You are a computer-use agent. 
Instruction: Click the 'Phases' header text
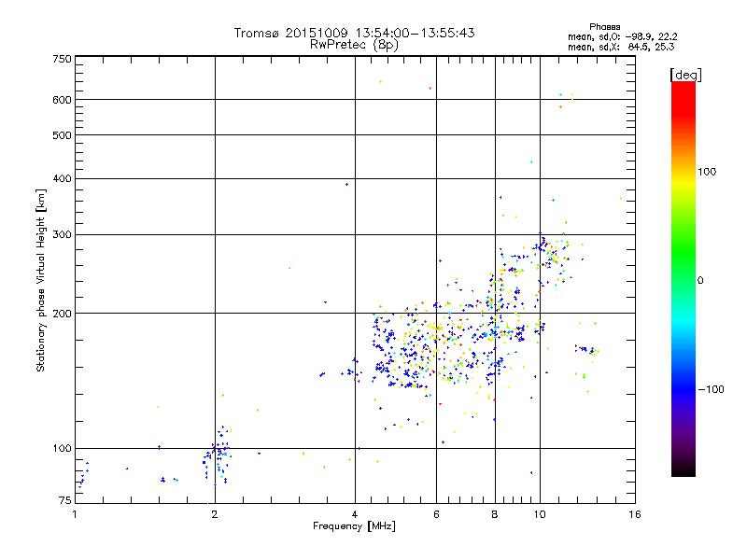pyautogui.click(x=604, y=27)
